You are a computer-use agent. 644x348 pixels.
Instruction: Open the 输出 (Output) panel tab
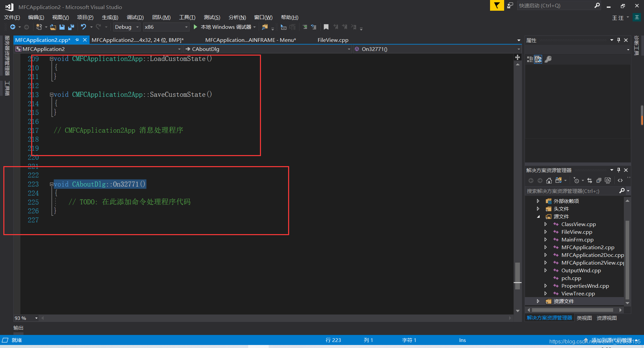click(x=18, y=328)
